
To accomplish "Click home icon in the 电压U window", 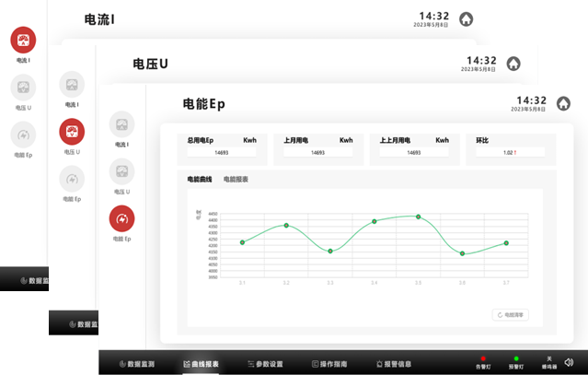I will point(513,64).
